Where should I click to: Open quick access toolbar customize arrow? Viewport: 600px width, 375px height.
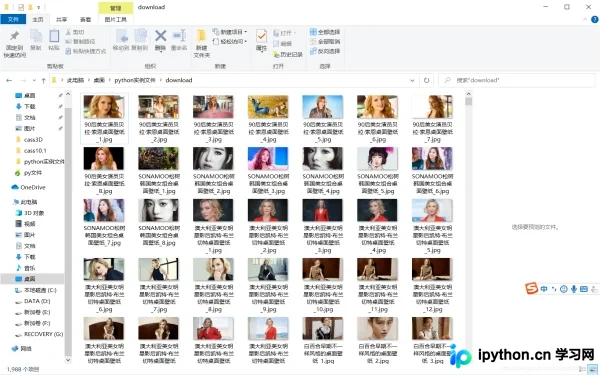point(38,7)
